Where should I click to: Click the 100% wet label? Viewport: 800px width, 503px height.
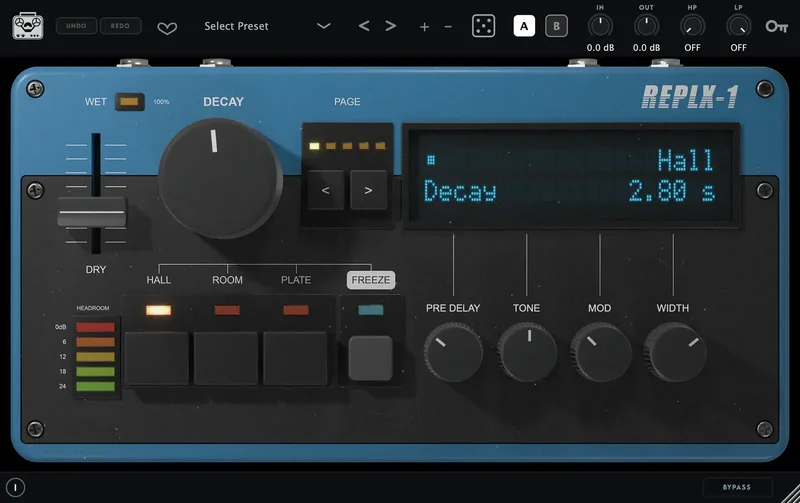pyautogui.click(x=161, y=102)
